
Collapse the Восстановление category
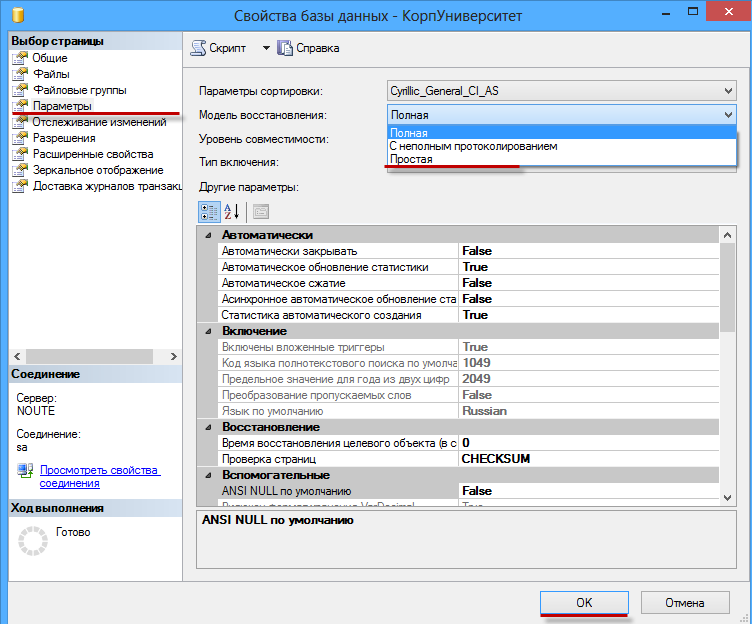coord(208,427)
